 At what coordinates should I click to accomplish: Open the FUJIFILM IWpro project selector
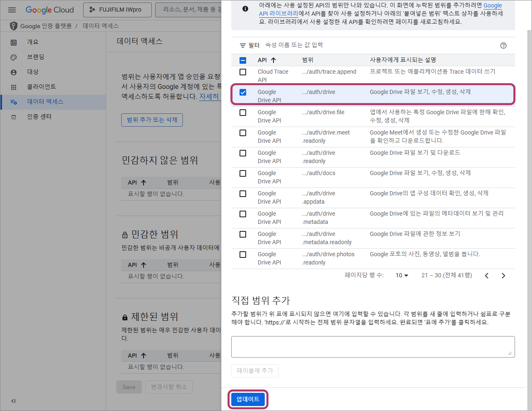click(x=117, y=10)
